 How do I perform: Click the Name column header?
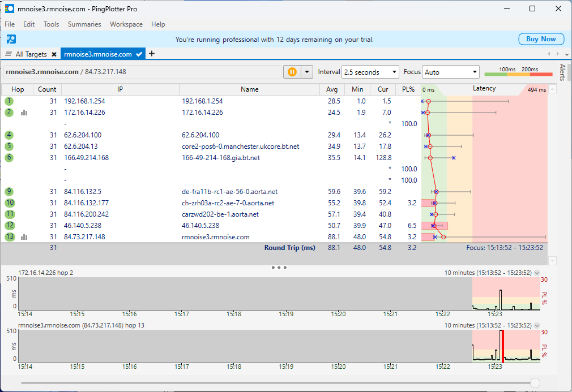click(250, 89)
